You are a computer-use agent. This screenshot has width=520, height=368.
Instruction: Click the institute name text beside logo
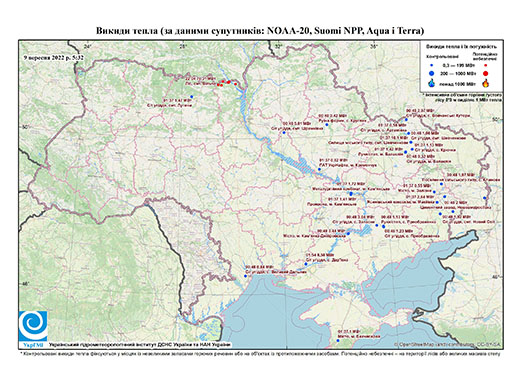139,345
